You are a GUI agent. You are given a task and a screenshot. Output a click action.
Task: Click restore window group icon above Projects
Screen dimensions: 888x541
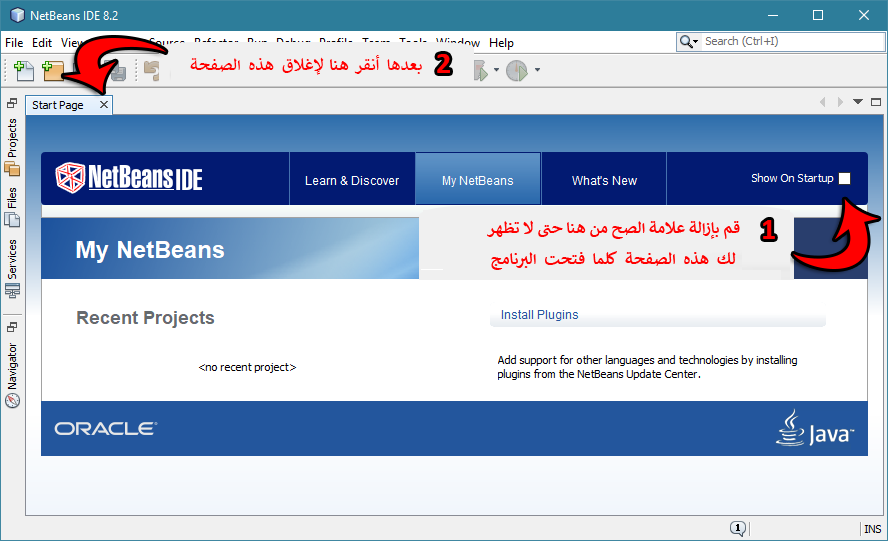click(12, 103)
